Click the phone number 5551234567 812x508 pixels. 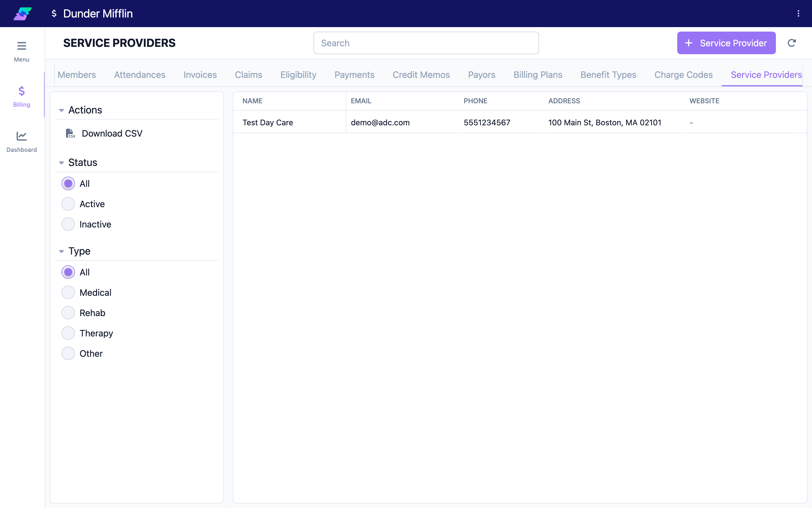(487, 123)
